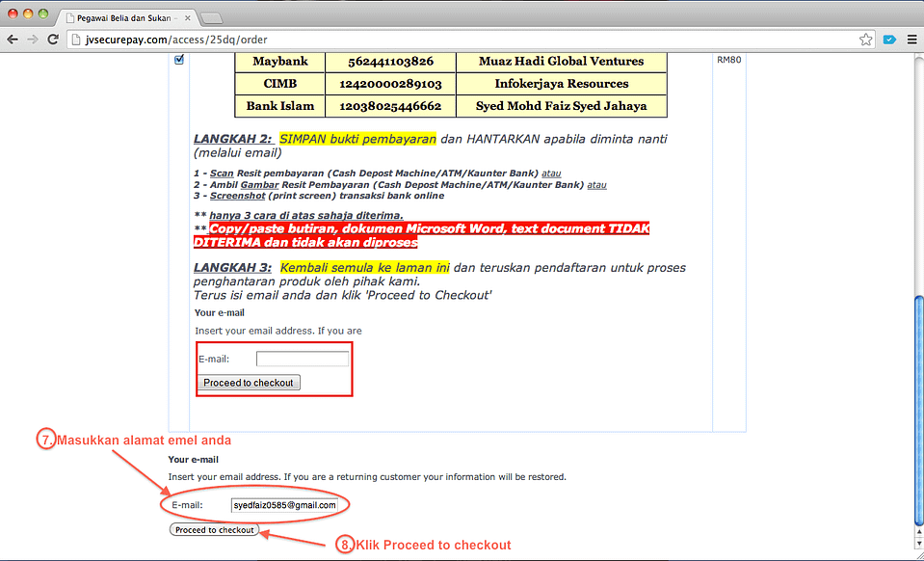924x561 pixels.
Task: Click the red Copy/paste butiran warning text
Action: point(421,236)
